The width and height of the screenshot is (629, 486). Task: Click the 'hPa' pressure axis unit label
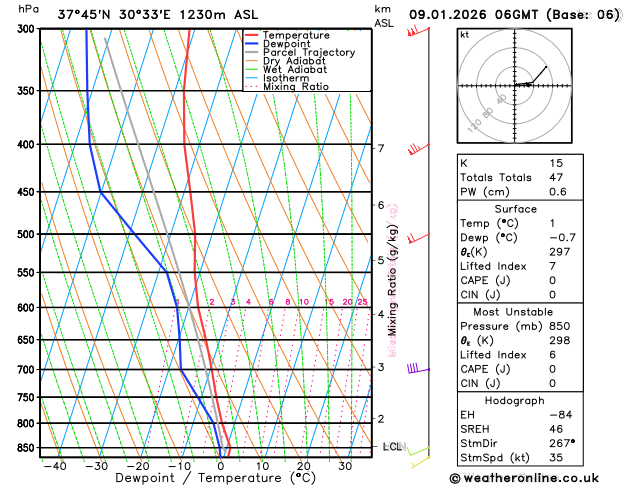28,9
